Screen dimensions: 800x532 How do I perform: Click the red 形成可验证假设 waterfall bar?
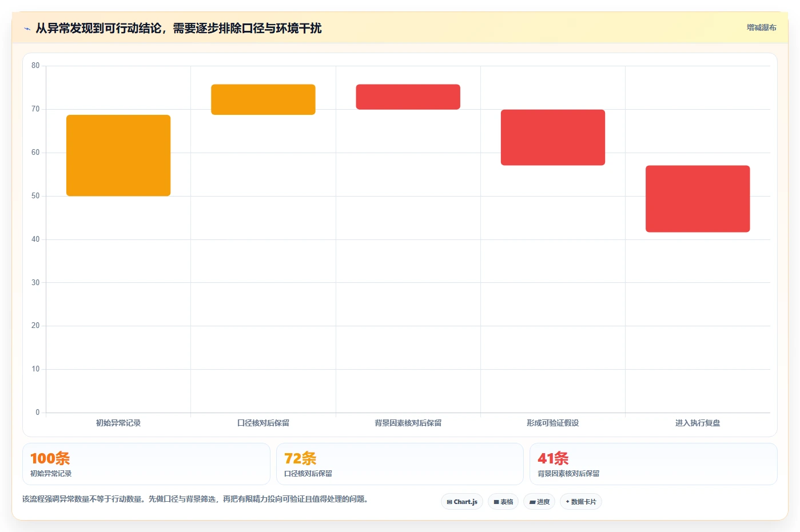553,138
